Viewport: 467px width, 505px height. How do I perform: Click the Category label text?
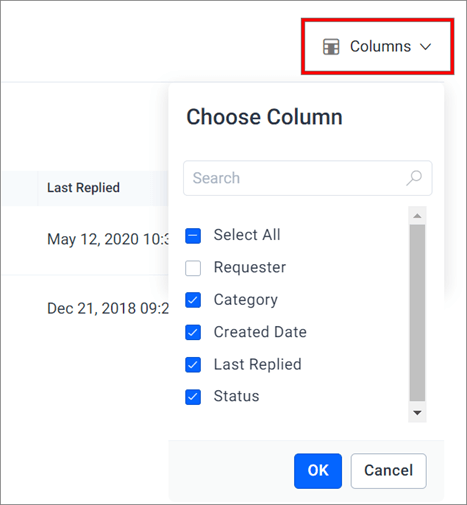coord(246,300)
